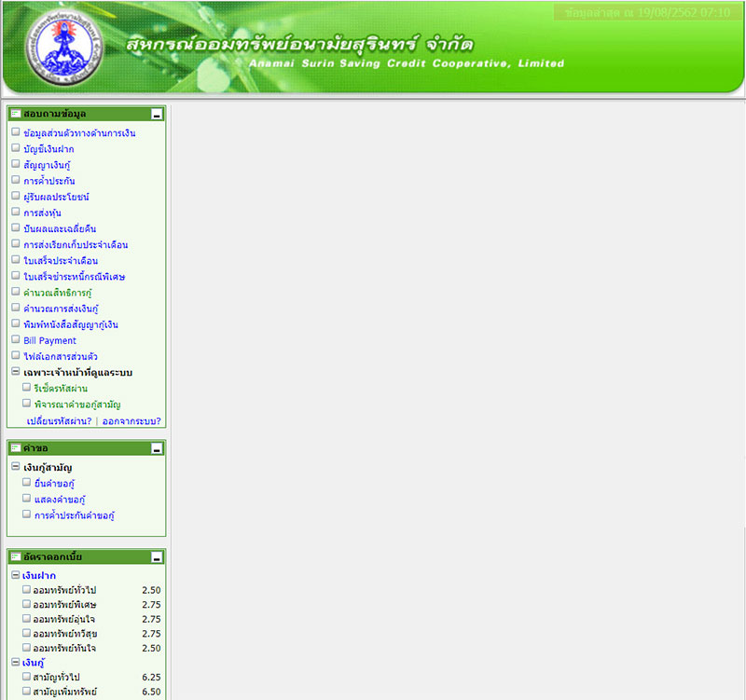Viewport: 746px width, 700px height.
Task: Click the เฉพาะเจ้าหน้าที่ดูแลระบบ group heading
Action: (x=78, y=372)
